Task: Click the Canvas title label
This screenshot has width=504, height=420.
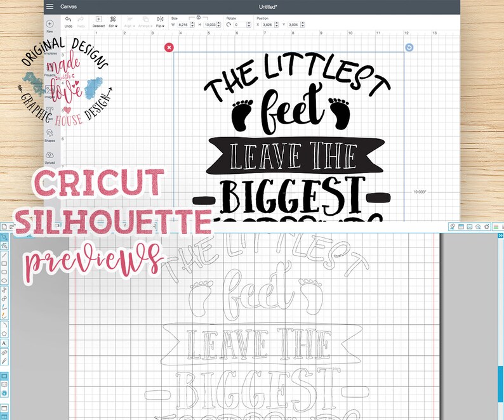Action: (x=69, y=6)
